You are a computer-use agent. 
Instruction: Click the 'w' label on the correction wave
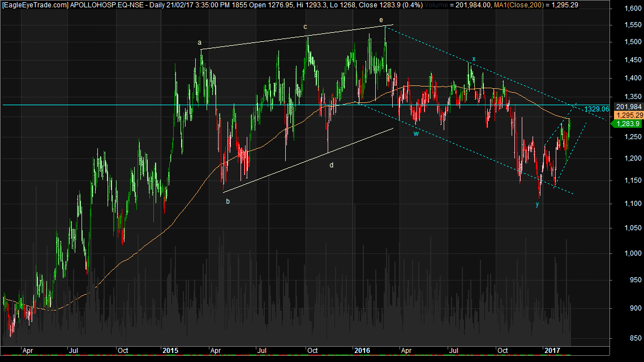(415, 134)
